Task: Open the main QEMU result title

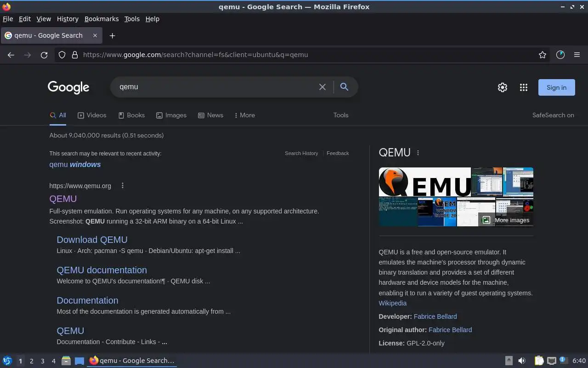Action: (63, 199)
